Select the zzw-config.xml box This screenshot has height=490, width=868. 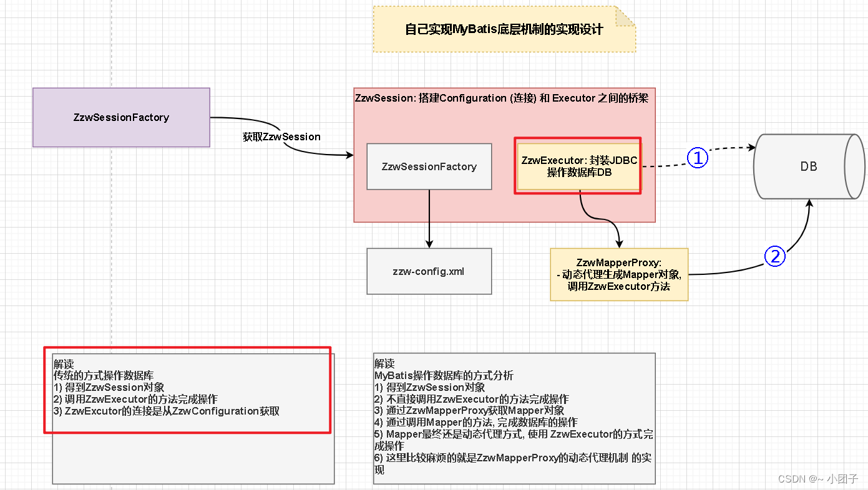[x=429, y=271]
